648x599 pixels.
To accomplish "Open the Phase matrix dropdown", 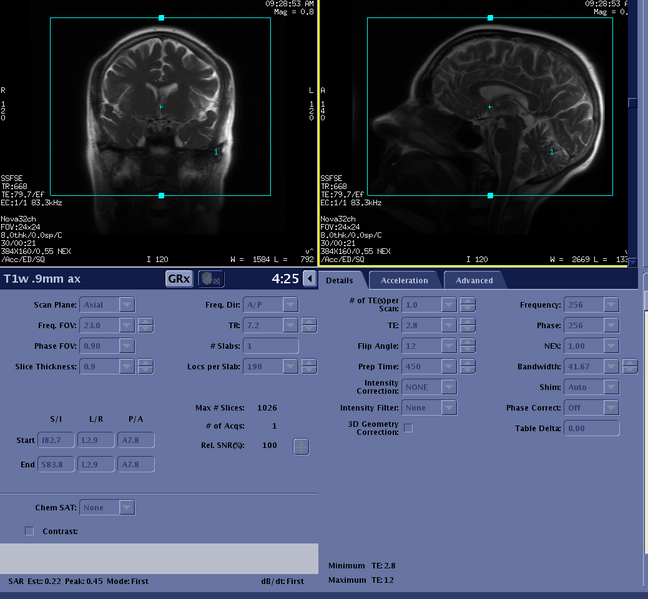I will coord(611,325).
